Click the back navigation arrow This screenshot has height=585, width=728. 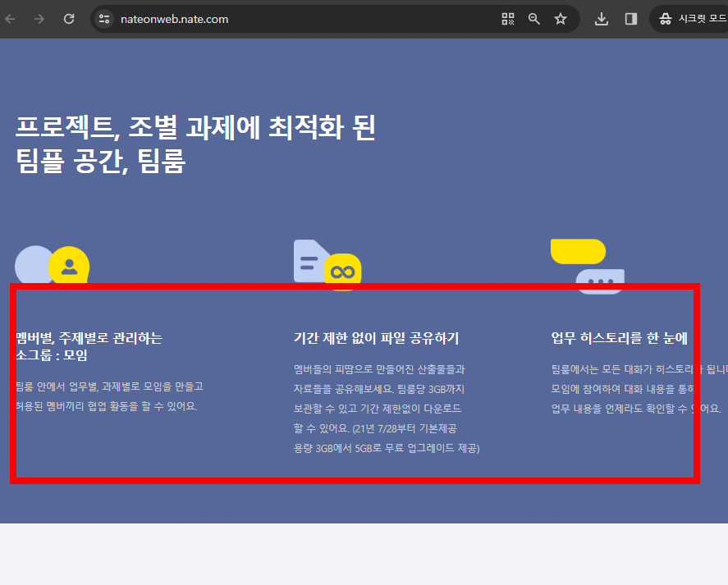pyautogui.click(x=12, y=18)
